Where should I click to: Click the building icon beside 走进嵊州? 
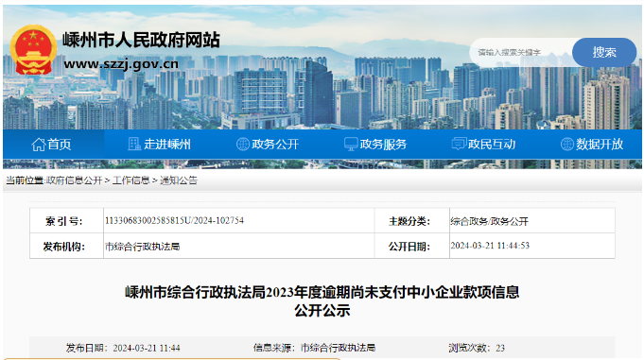pyautogui.click(x=134, y=144)
